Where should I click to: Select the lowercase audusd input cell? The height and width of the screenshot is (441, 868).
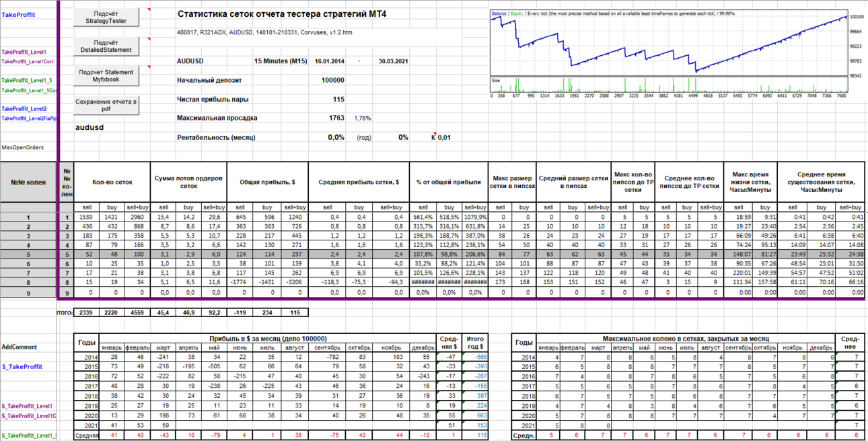pyautogui.click(x=88, y=127)
